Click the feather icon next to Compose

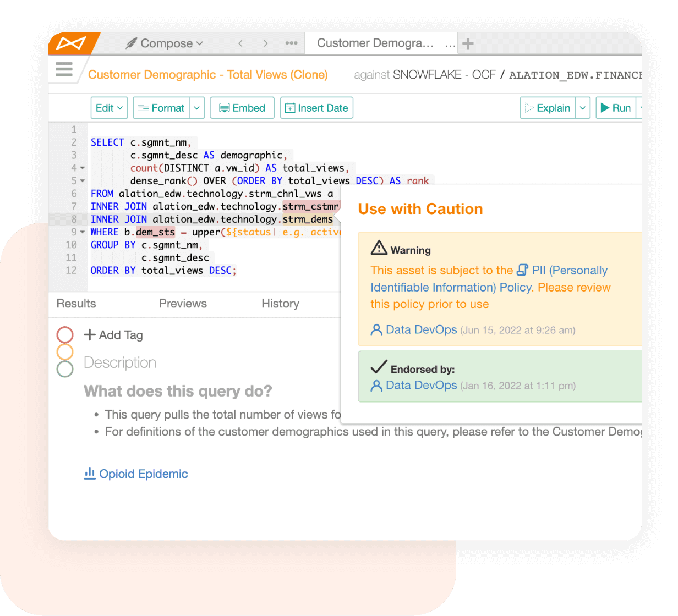pyautogui.click(x=130, y=43)
